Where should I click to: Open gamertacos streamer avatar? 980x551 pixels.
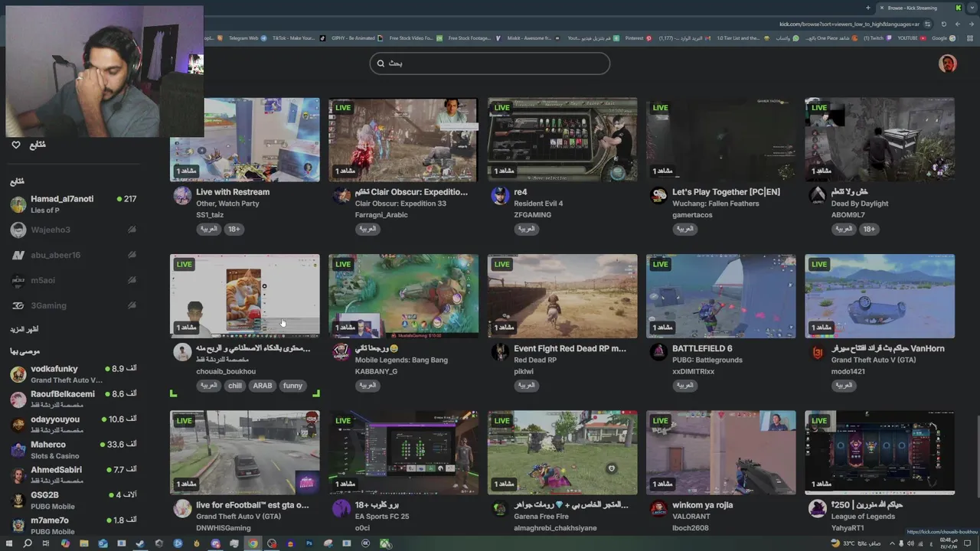coord(658,196)
